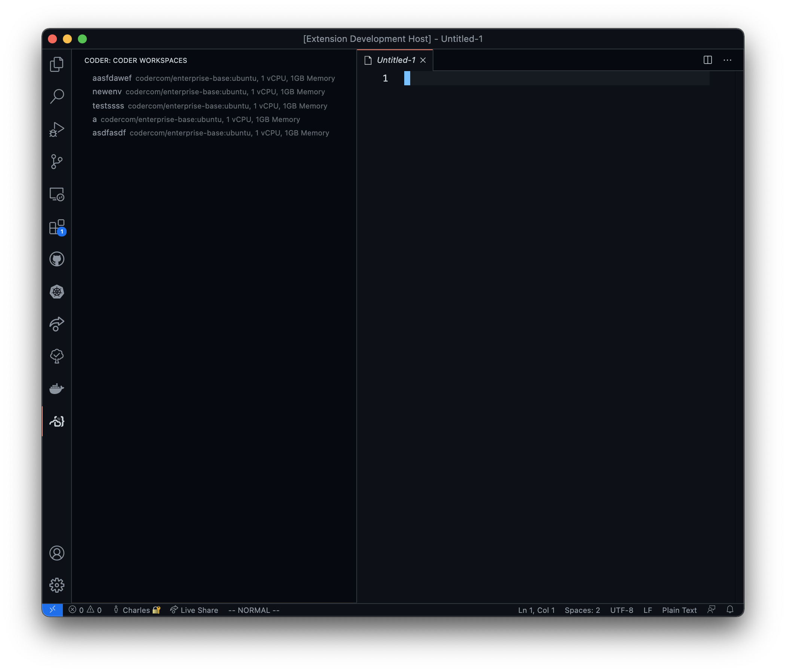The height and width of the screenshot is (672, 786).
Task: Split the editor to the right
Action: (707, 60)
